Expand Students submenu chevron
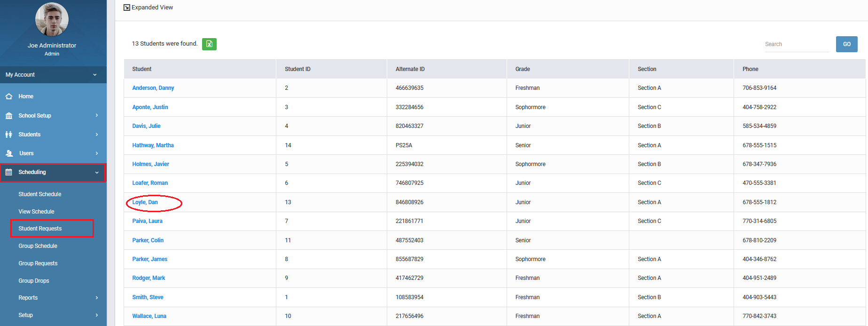 pyautogui.click(x=97, y=135)
